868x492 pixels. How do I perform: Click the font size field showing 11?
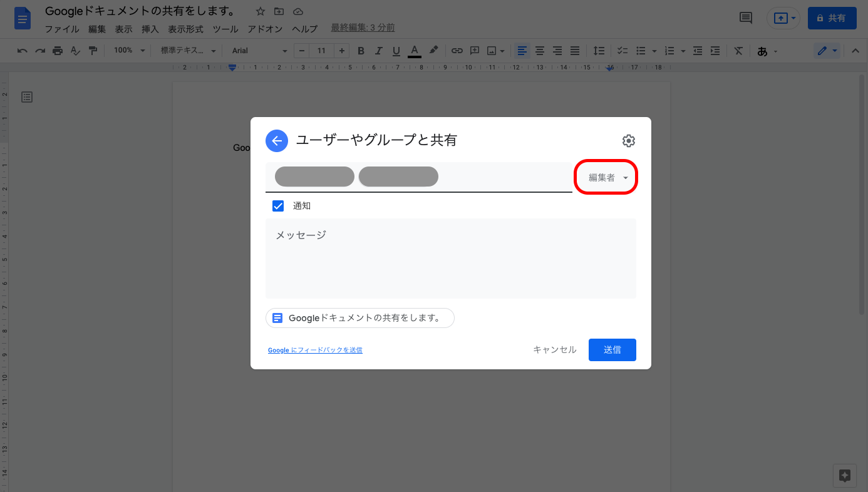(322, 51)
